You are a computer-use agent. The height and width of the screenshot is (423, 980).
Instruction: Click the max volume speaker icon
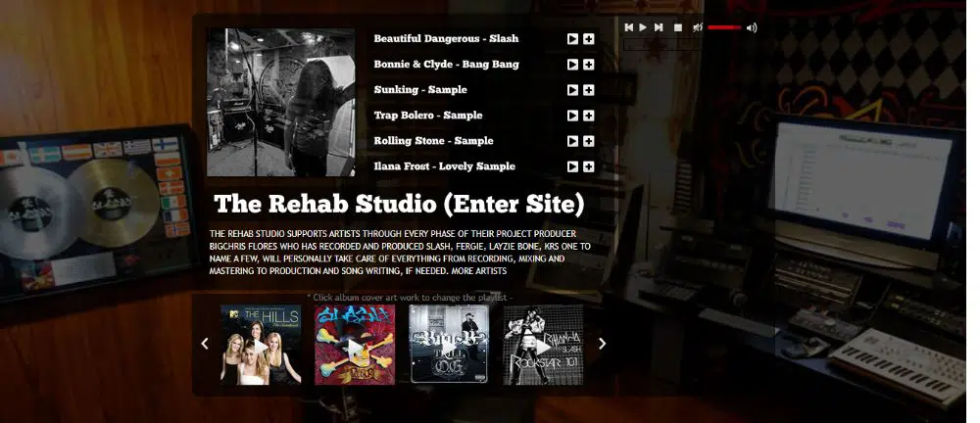coord(752,27)
